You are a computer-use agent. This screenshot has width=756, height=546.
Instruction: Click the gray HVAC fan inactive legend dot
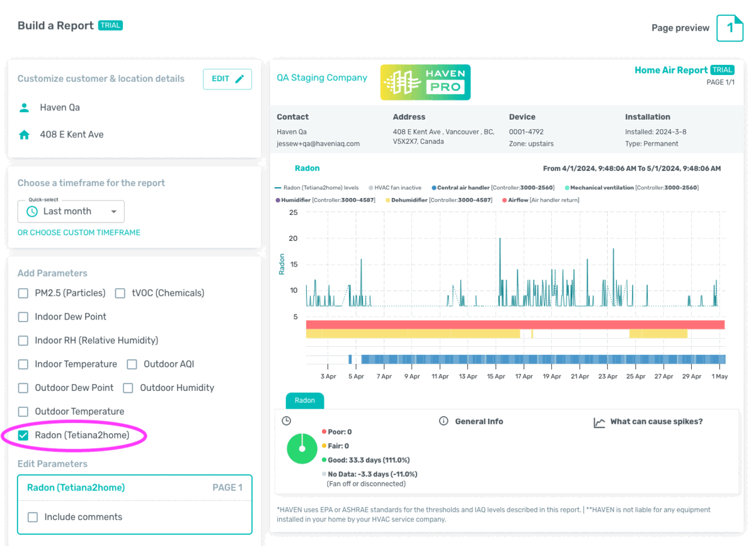point(370,188)
